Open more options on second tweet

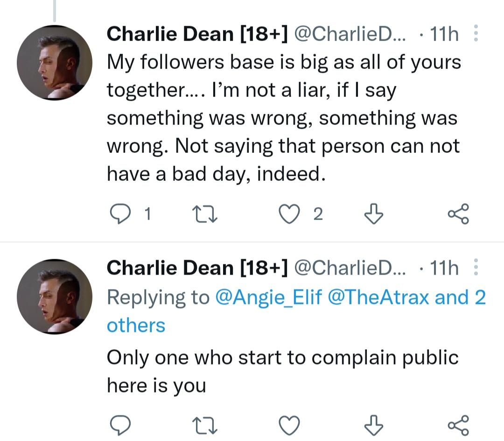(x=476, y=268)
